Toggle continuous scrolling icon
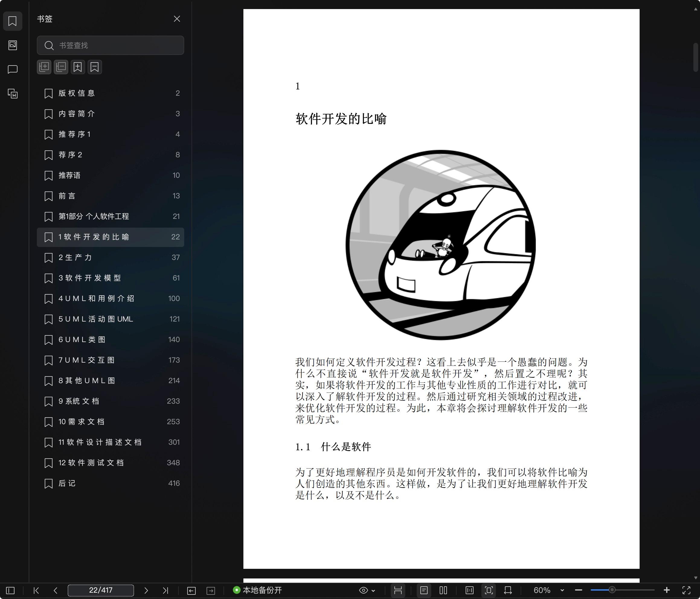Image resolution: width=700 pixels, height=599 pixels. pos(398,590)
